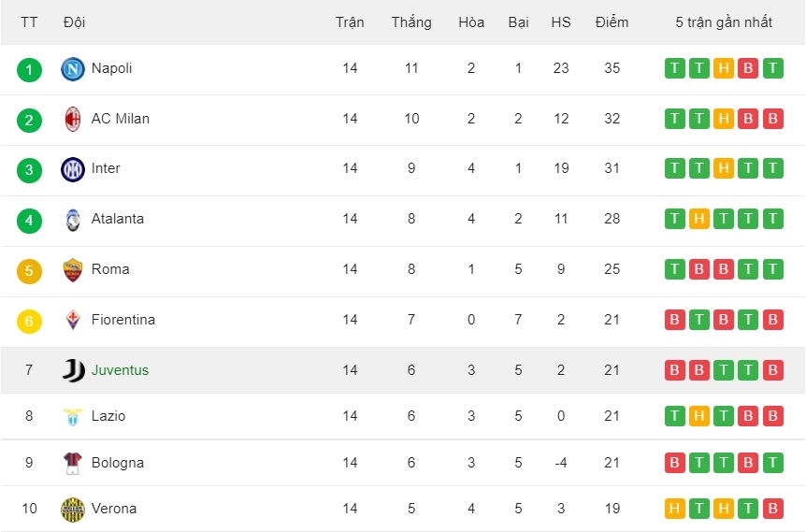Sort by Thắng column header
This screenshot has width=806, height=532.
(x=411, y=22)
